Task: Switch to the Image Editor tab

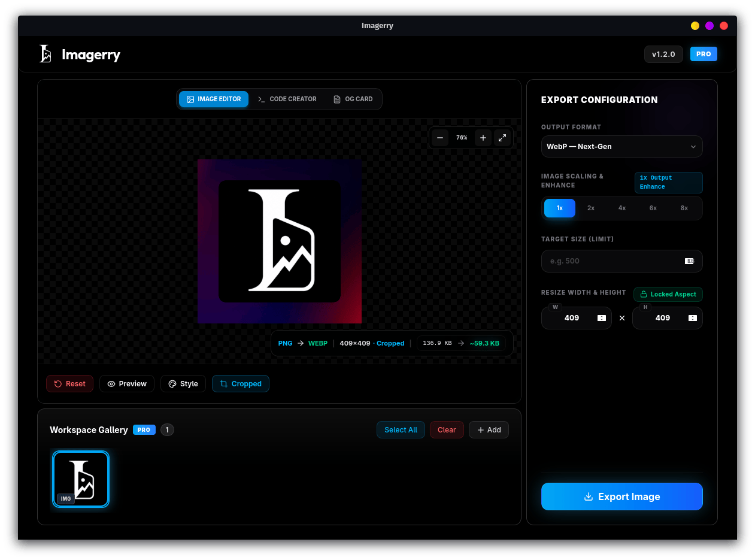Action: click(214, 99)
